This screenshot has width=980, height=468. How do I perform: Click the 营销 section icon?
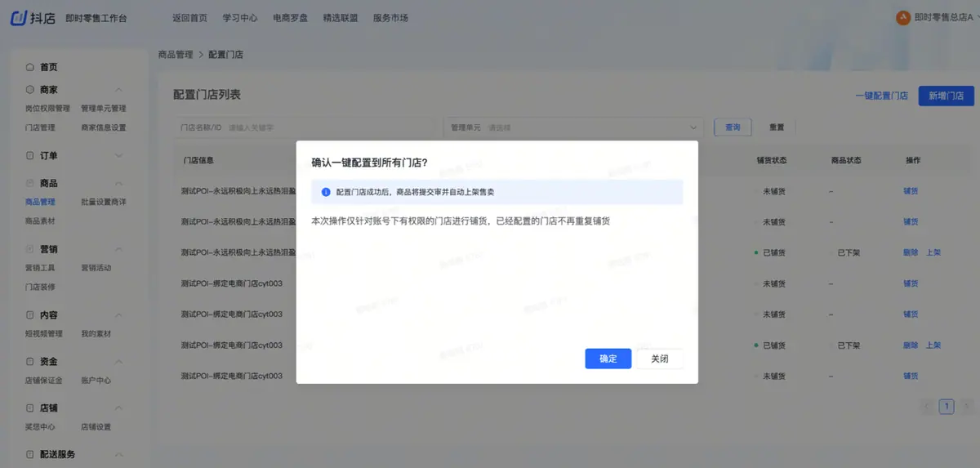point(30,249)
